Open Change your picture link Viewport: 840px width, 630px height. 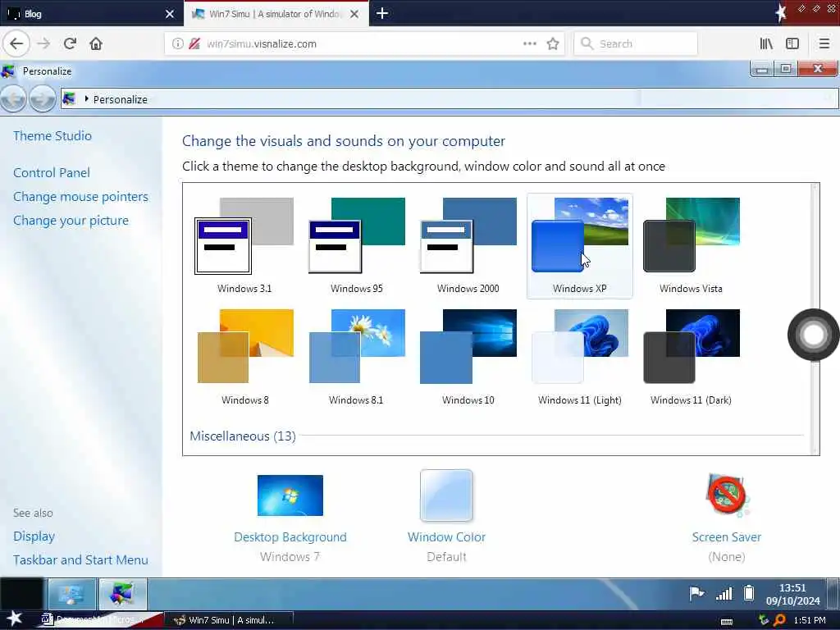tap(71, 220)
